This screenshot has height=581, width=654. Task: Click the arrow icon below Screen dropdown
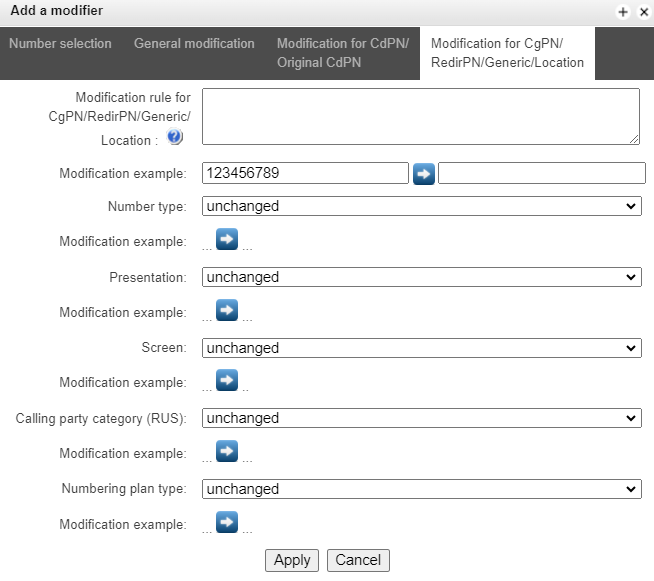tap(227, 381)
